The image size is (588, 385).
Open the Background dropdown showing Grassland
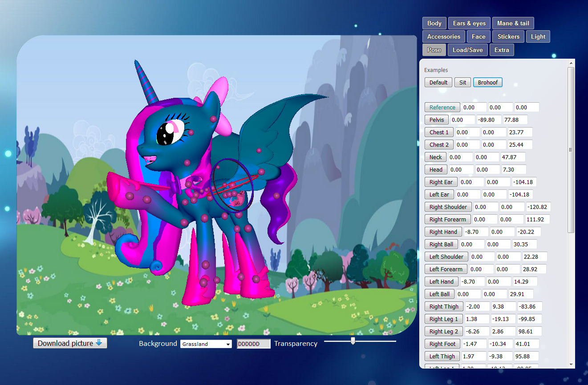click(x=206, y=344)
